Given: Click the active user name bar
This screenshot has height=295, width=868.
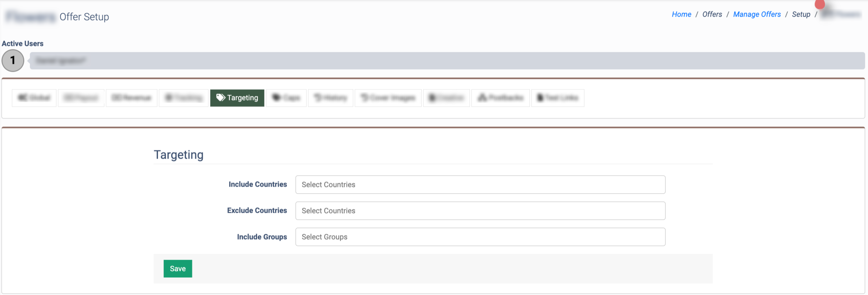Looking at the screenshot, I should pos(447,61).
